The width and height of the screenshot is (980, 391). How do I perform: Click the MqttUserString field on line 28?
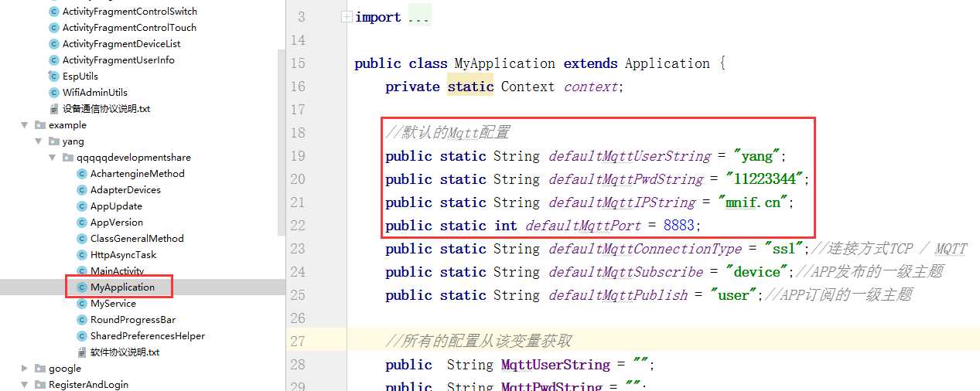pos(555,365)
